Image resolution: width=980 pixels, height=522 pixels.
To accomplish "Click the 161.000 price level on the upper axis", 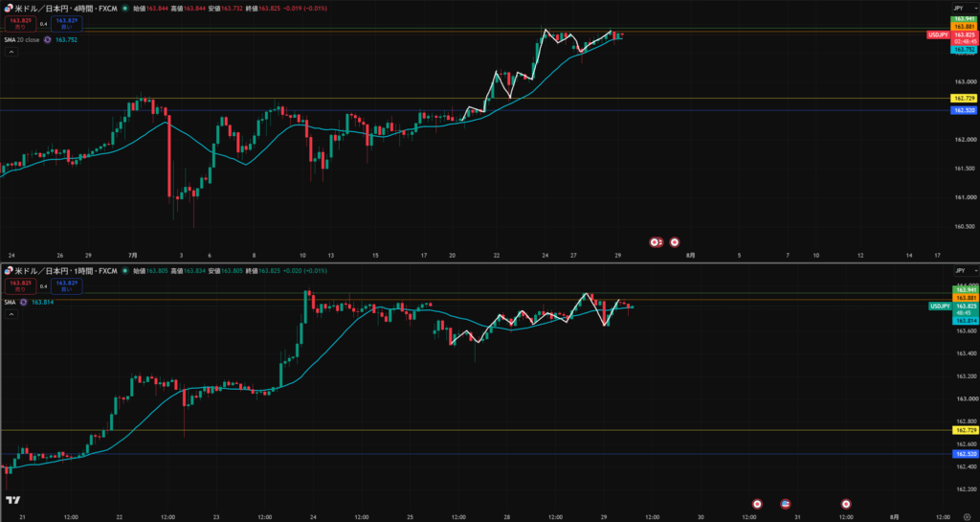I will pyautogui.click(x=964, y=197).
